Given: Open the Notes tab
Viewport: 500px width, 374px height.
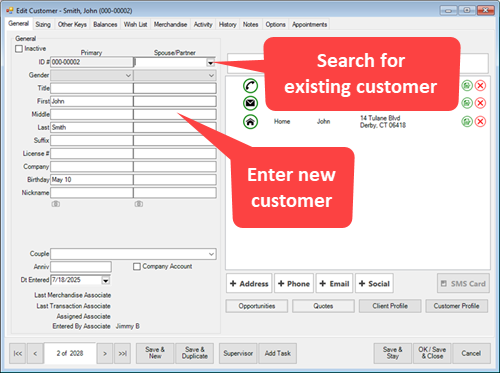Looking at the screenshot, I should [x=250, y=24].
